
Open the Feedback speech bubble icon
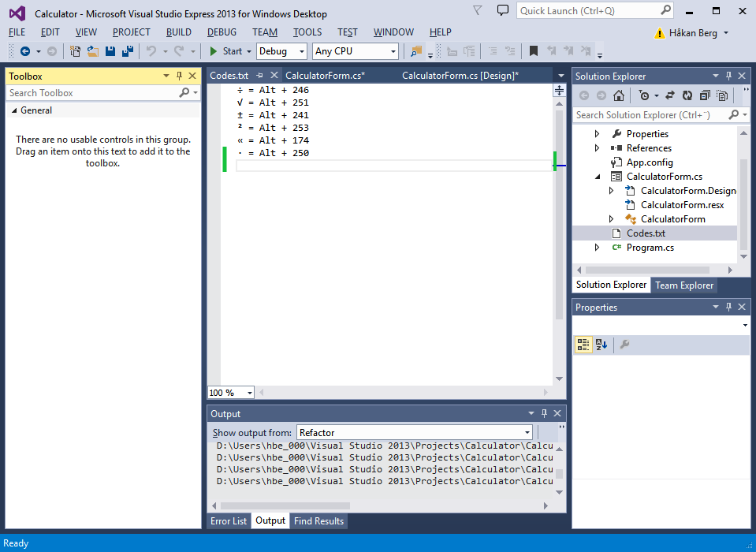point(503,10)
